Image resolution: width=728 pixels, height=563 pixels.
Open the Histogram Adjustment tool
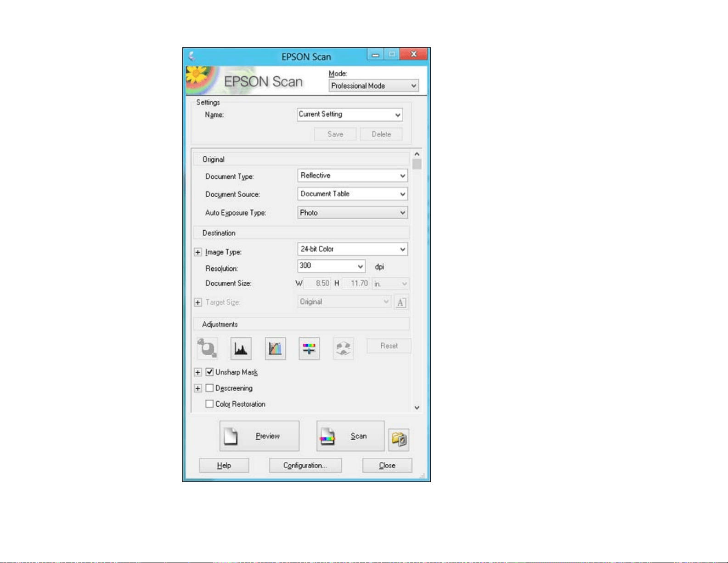[241, 348]
